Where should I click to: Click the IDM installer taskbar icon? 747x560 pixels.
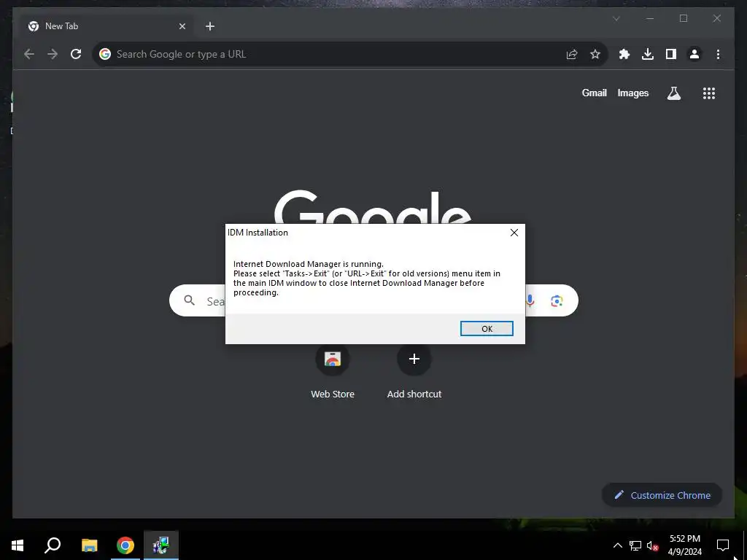coord(161,545)
